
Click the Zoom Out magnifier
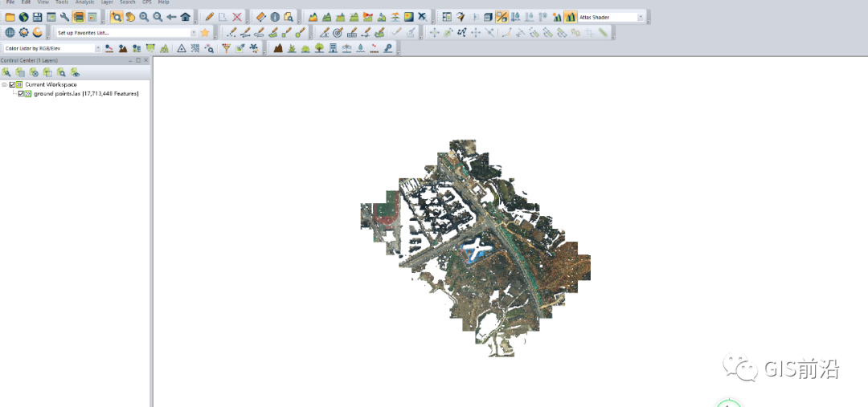point(158,17)
